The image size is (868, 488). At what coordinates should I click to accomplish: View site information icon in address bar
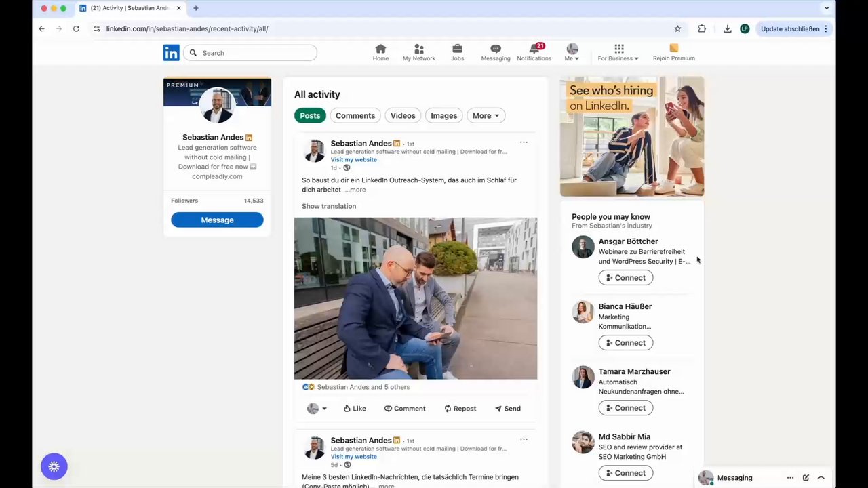(x=97, y=28)
